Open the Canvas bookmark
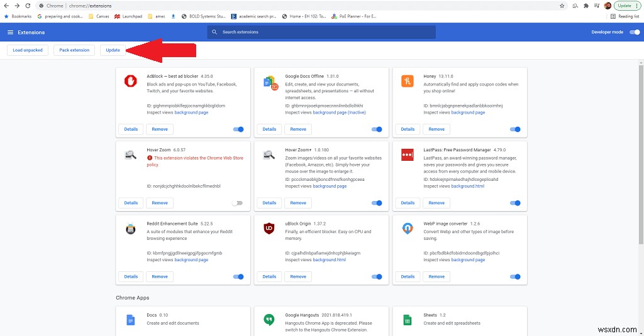The height and width of the screenshot is (336, 644). tap(99, 16)
